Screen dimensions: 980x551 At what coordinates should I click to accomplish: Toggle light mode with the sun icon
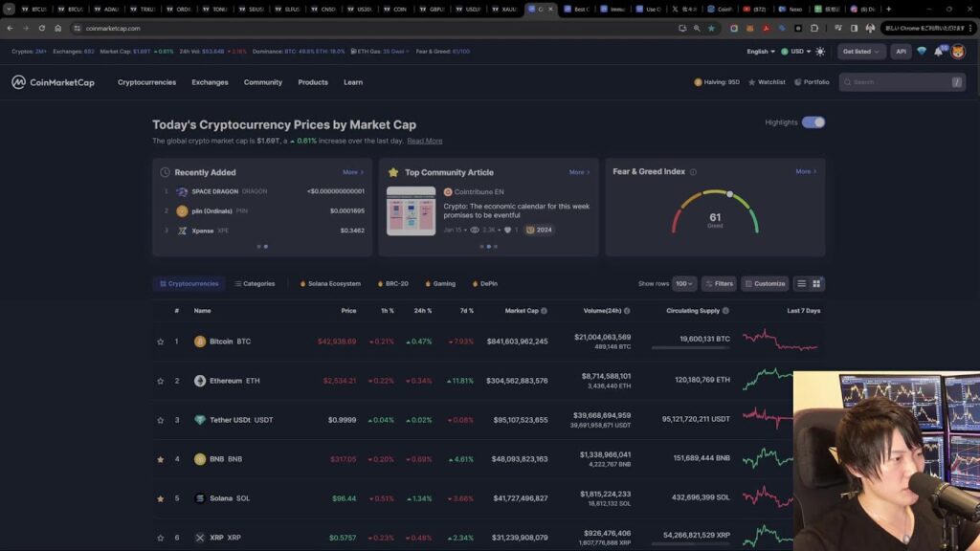(820, 52)
